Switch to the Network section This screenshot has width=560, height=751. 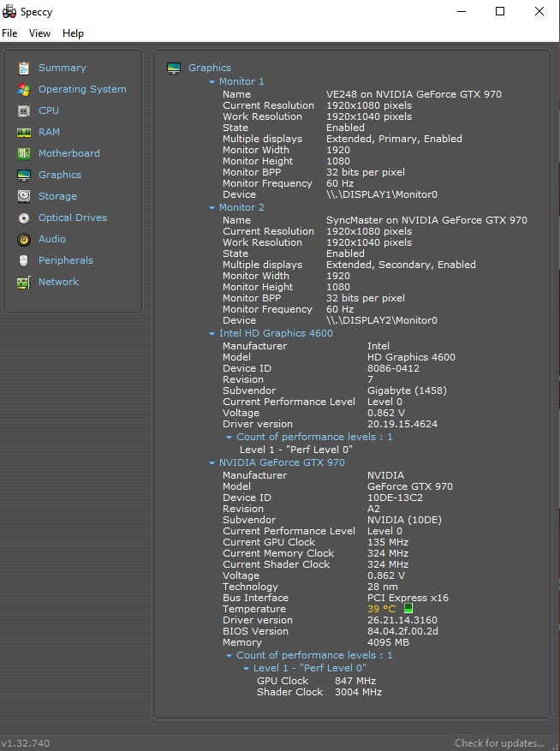click(x=58, y=282)
